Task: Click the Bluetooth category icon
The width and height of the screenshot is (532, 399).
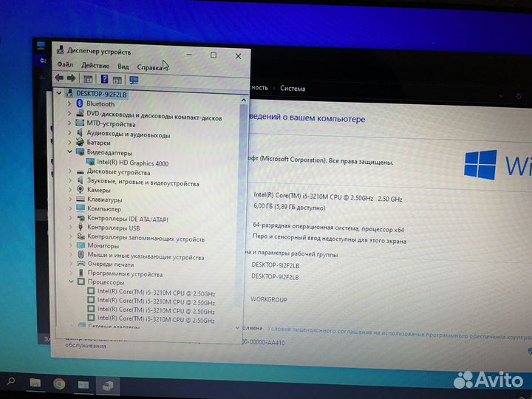Action: 80,103
